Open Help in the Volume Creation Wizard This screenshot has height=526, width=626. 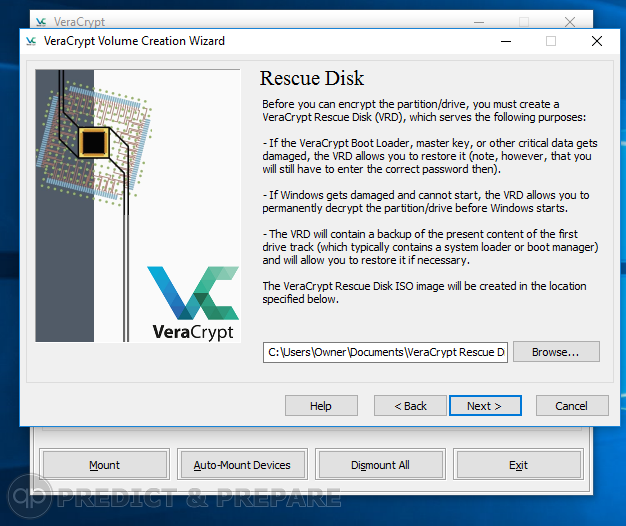pyautogui.click(x=321, y=405)
